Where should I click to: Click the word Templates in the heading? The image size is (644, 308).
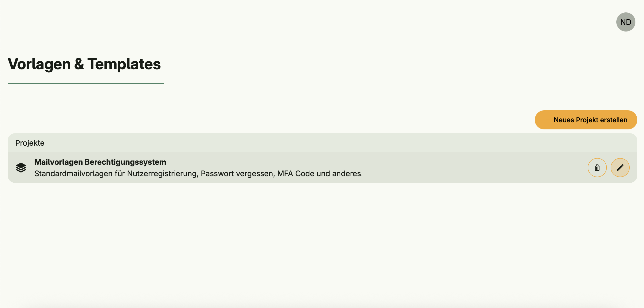click(124, 64)
